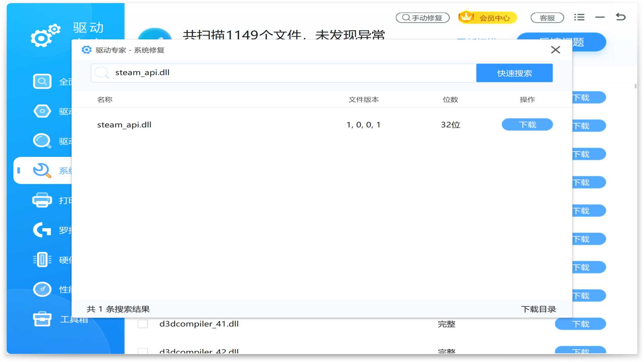Click the 名称 column header
This screenshot has width=644, height=362.
(x=105, y=100)
